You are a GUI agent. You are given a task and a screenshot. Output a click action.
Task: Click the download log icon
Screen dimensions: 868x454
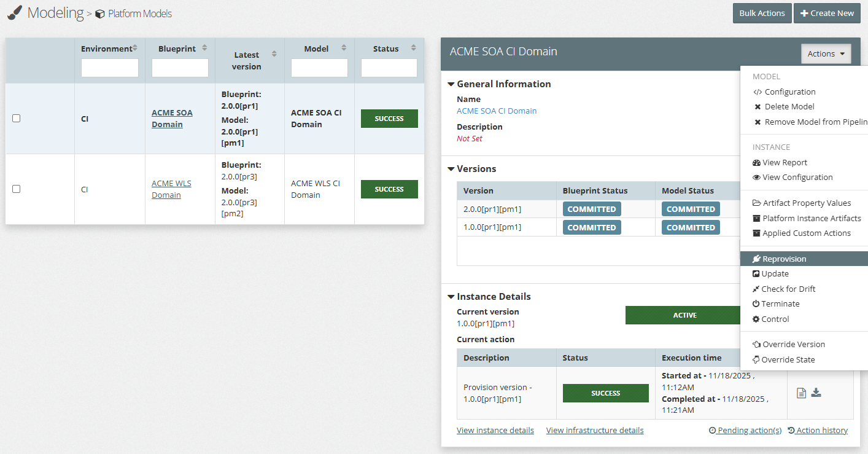click(816, 393)
